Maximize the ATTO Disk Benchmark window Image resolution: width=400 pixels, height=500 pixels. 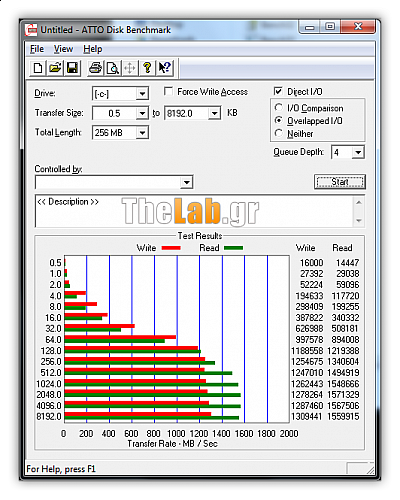(330, 27)
